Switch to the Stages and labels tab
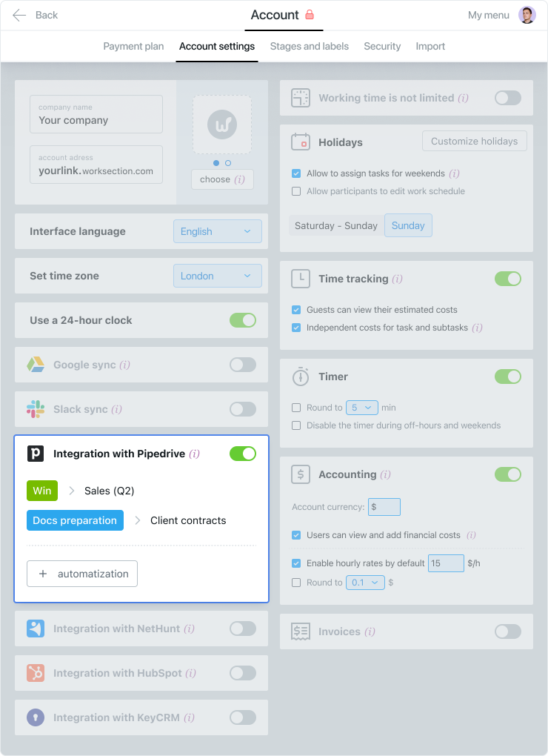The height and width of the screenshot is (756, 548). click(309, 46)
